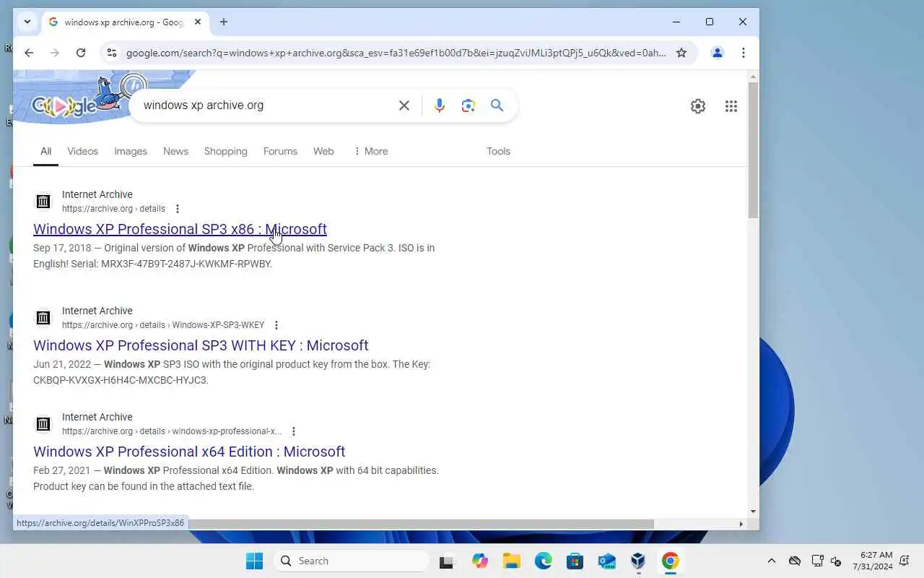Close the windows xp archive.org tab
Viewport: 924px width, 578px height.
pyautogui.click(x=198, y=22)
